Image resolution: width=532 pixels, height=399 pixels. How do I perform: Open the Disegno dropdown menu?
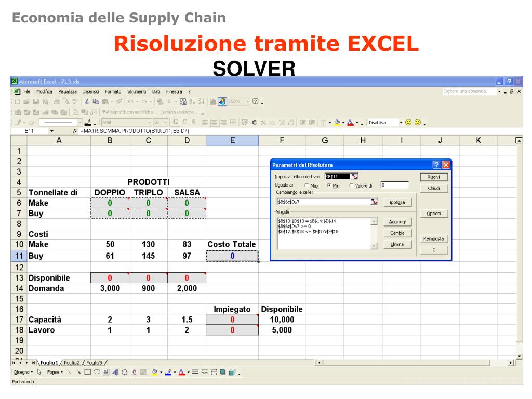23,372
